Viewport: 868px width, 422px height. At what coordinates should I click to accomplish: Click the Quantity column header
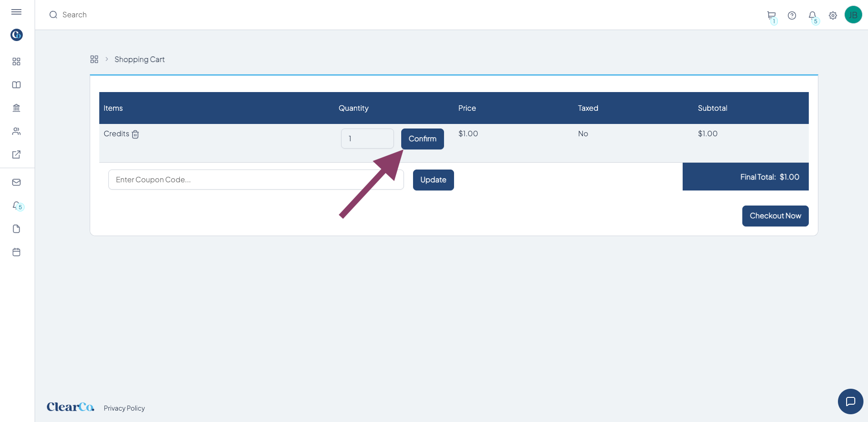(x=353, y=108)
